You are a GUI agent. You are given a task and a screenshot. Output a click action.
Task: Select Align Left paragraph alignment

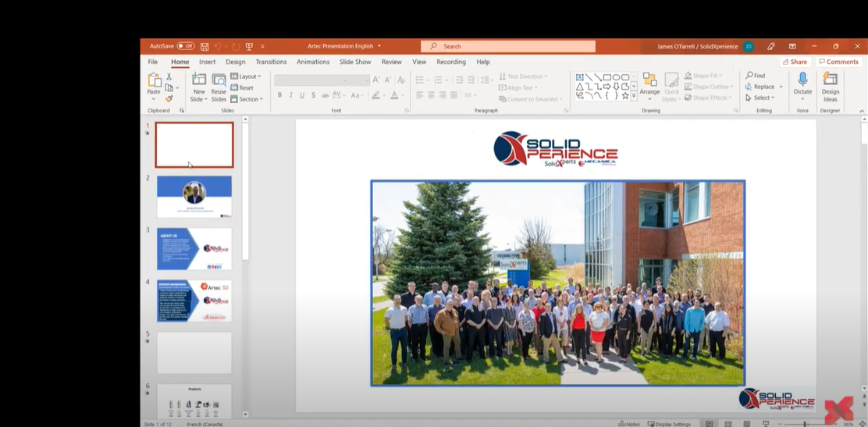[x=420, y=95]
